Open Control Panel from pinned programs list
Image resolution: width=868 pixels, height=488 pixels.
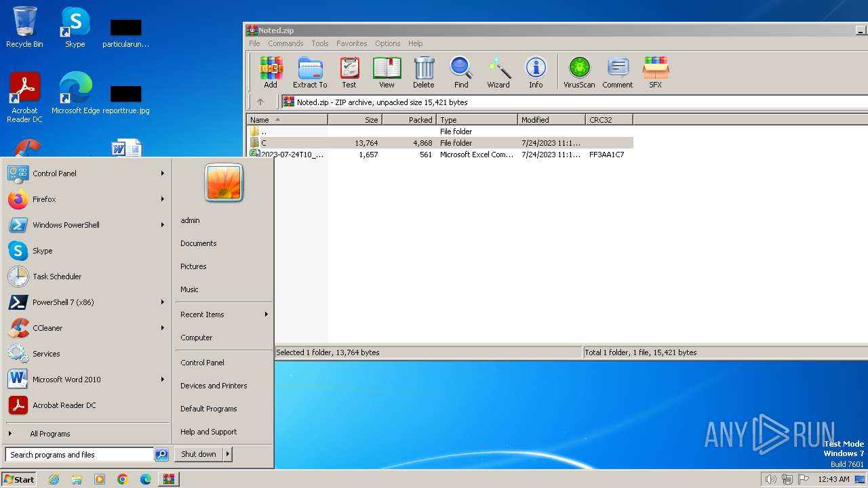point(86,174)
